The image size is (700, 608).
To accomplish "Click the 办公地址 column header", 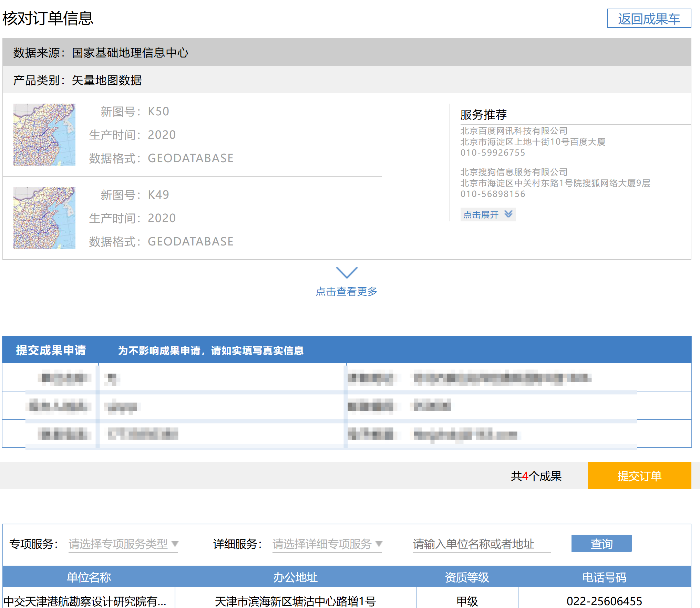I will (x=295, y=577).
